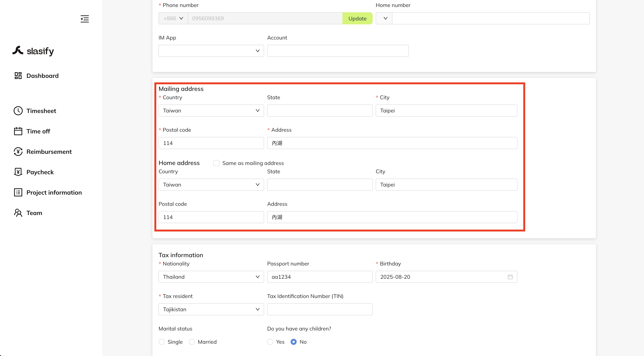
Task: Click the Reimbursement yen icon
Action: coord(18,152)
